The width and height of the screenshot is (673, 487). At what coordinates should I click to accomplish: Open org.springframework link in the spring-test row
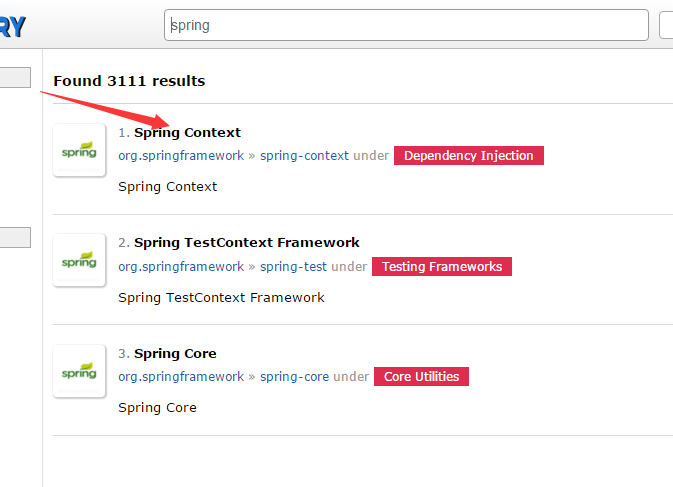pos(181,266)
